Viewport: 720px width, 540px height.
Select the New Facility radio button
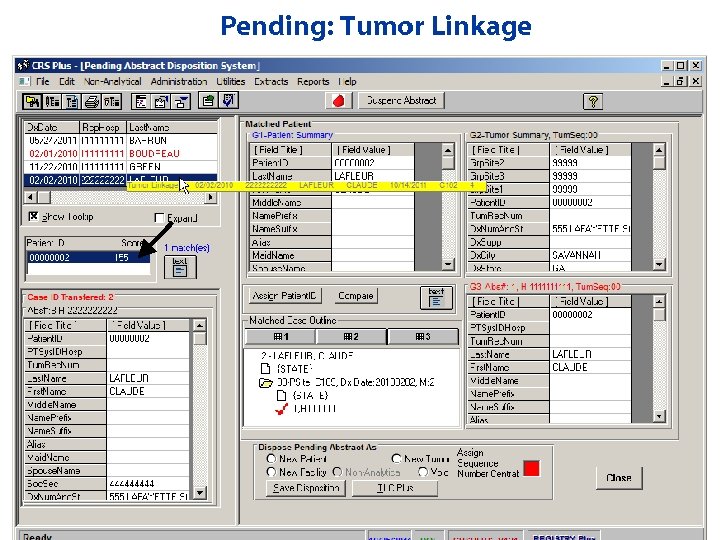[x=271, y=472]
